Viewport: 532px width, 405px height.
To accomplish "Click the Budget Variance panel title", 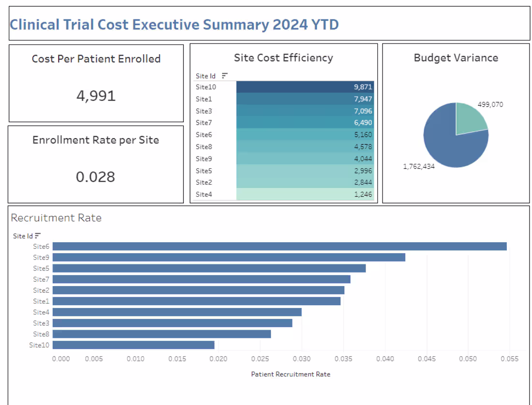I will click(456, 58).
